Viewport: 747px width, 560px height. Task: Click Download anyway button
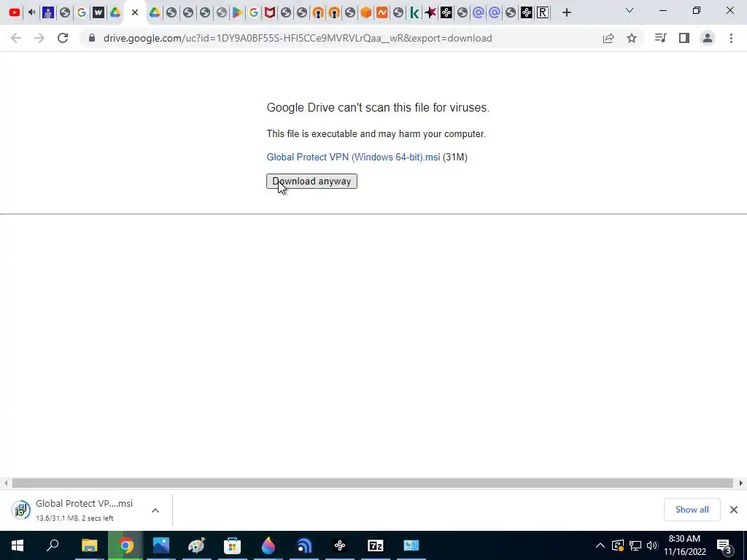pyautogui.click(x=311, y=181)
